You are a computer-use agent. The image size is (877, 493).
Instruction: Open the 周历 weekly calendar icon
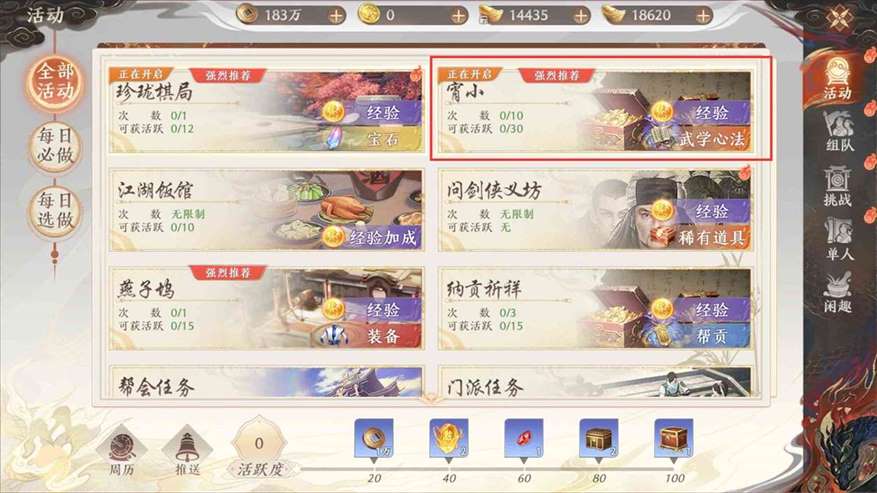(122, 452)
